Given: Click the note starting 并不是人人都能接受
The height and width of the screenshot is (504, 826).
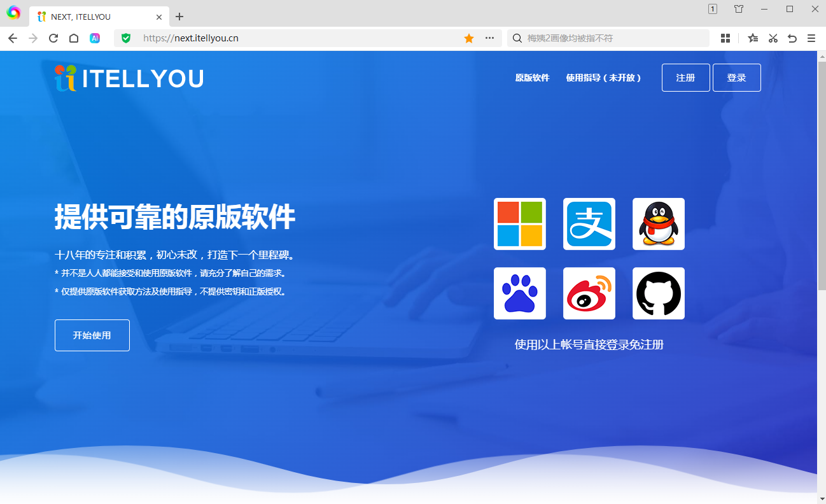Looking at the screenshot, I should pyautogui.click(x=171, y=274).
